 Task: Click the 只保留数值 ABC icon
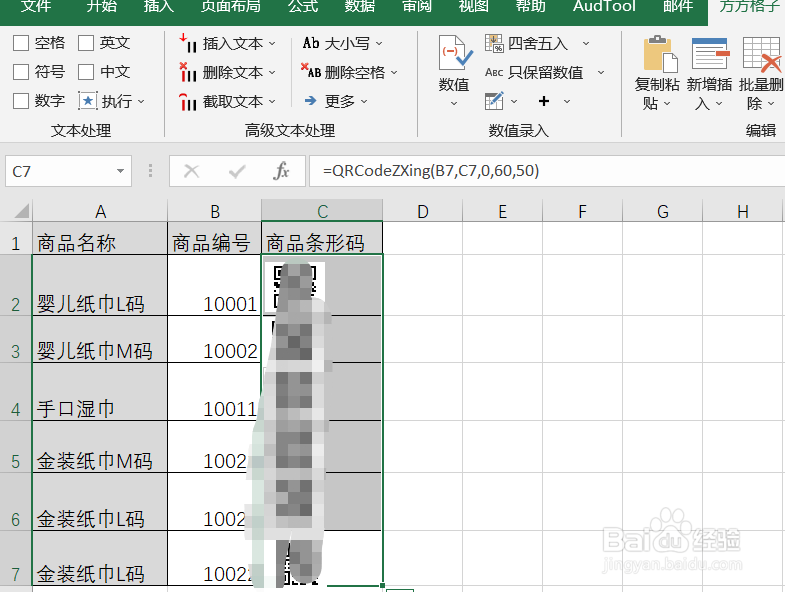tap(494, 73)
